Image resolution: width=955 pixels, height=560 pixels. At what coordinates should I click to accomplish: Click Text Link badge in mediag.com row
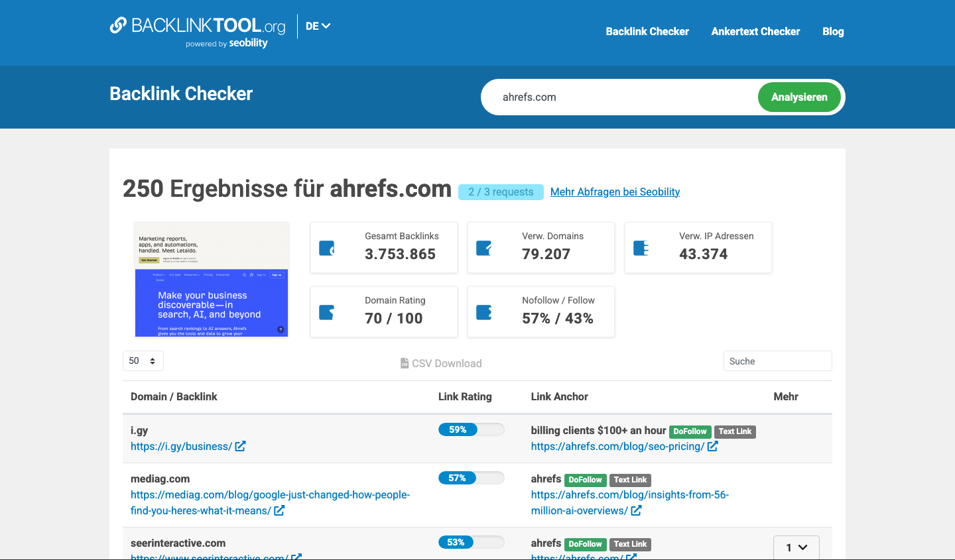[630, 480]
